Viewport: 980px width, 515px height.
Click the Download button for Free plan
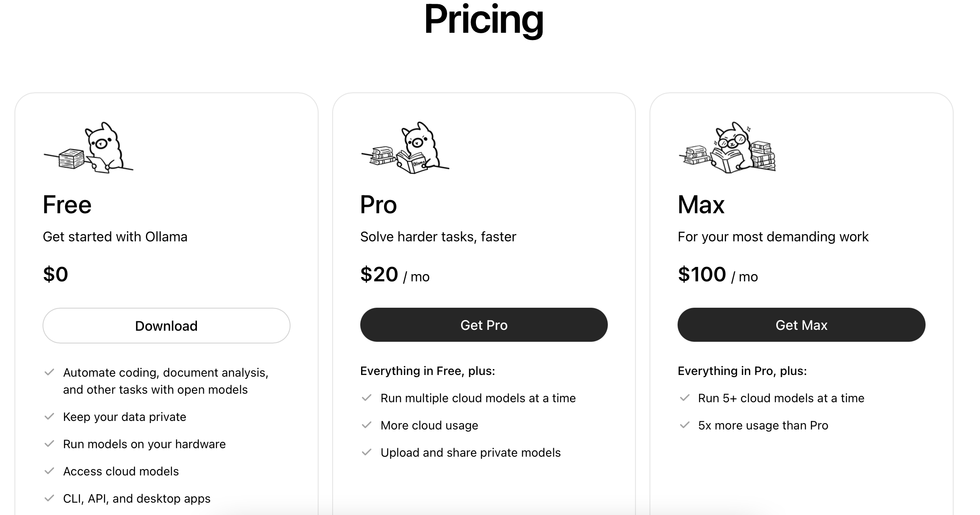166,326
